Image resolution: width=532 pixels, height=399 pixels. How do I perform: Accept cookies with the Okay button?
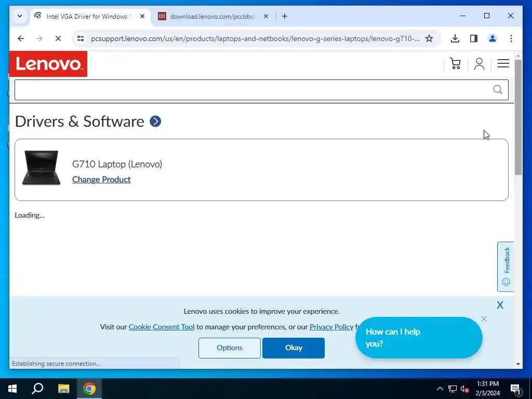point(294,348)
